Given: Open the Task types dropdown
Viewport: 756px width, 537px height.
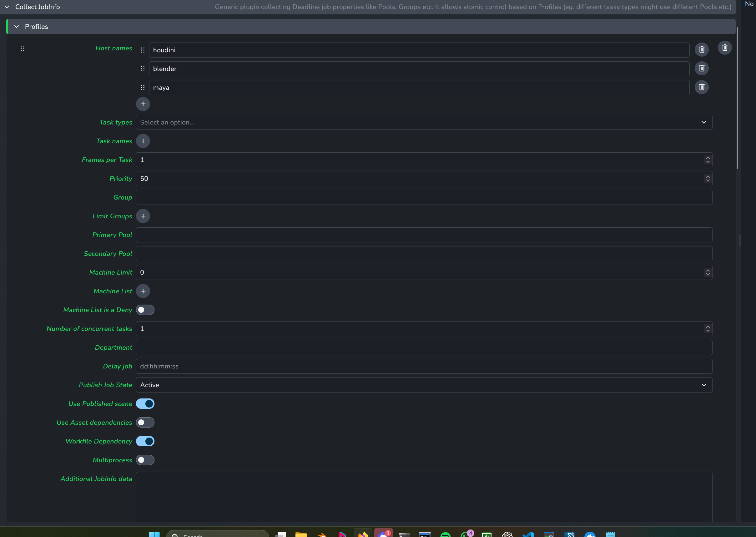Looking at the screenshot, I should [424, 122].
